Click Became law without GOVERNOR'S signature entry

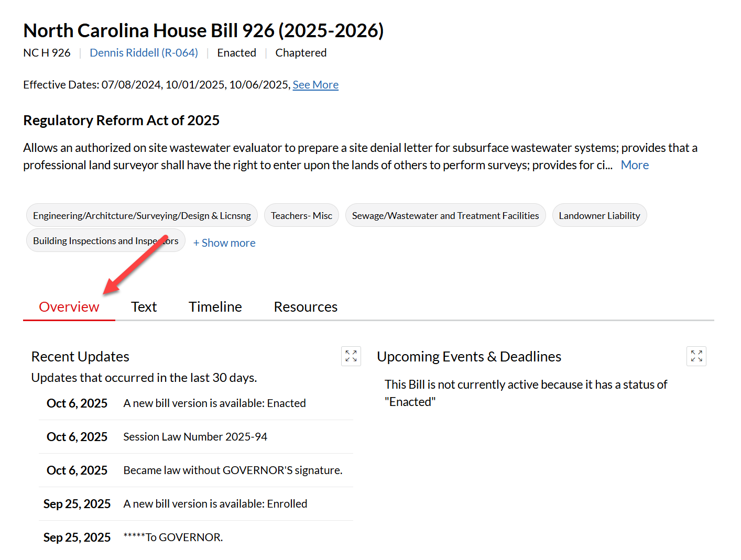pos(233,470)
